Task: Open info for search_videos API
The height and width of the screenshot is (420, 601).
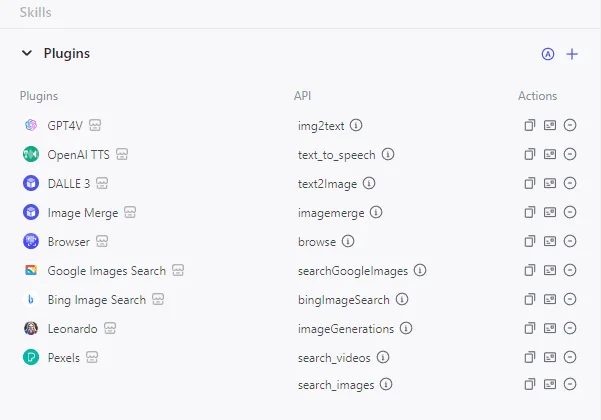Action: click(383, 357)
